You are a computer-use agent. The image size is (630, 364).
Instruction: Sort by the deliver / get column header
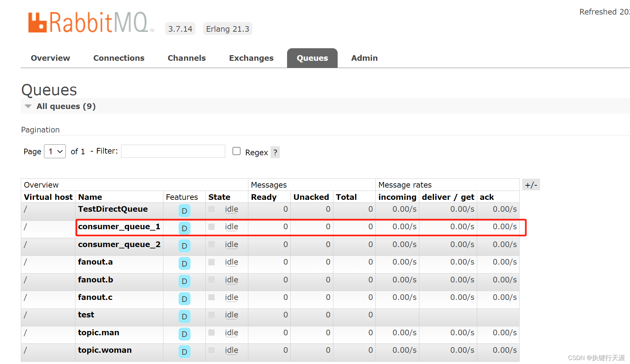(448, 197)
